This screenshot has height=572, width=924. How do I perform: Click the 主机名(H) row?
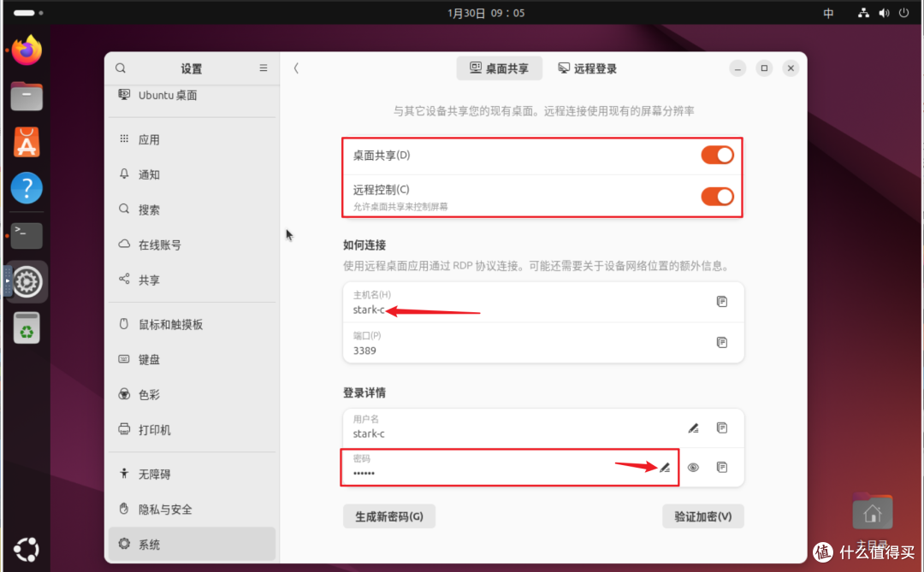pos(543,302)
